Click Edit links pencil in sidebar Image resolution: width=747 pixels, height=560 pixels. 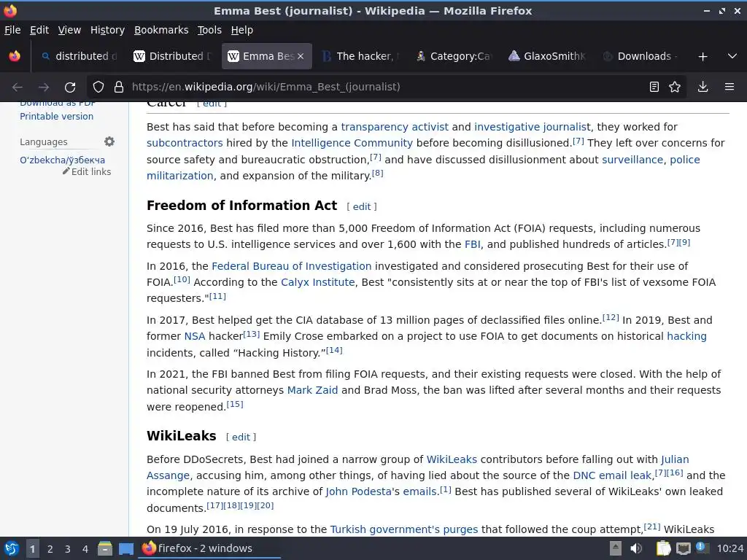pos(87,171)
